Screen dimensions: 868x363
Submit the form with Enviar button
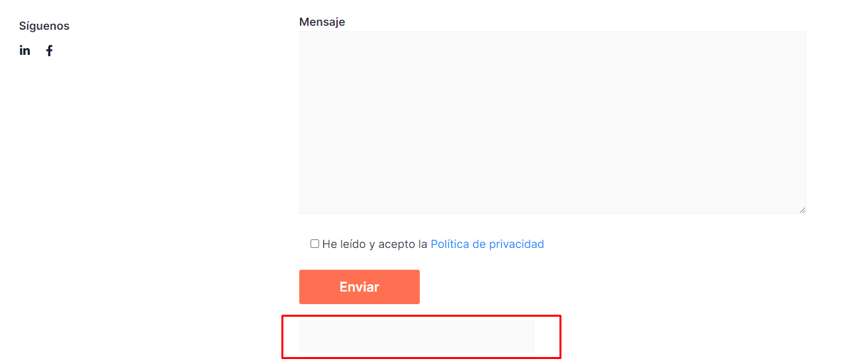tap(360, 287)
